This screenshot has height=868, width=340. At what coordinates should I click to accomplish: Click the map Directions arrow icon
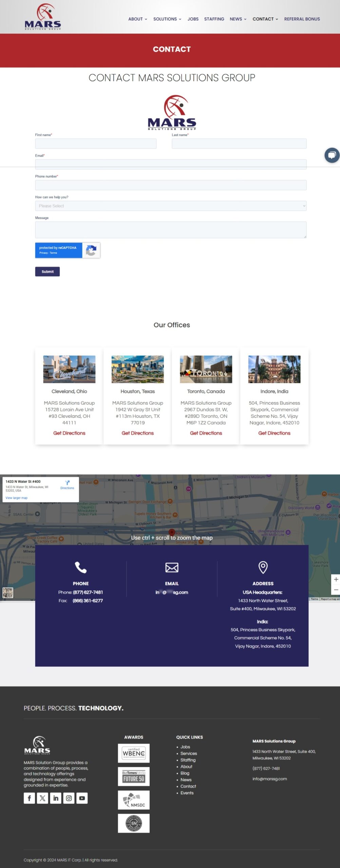[67, 482]
